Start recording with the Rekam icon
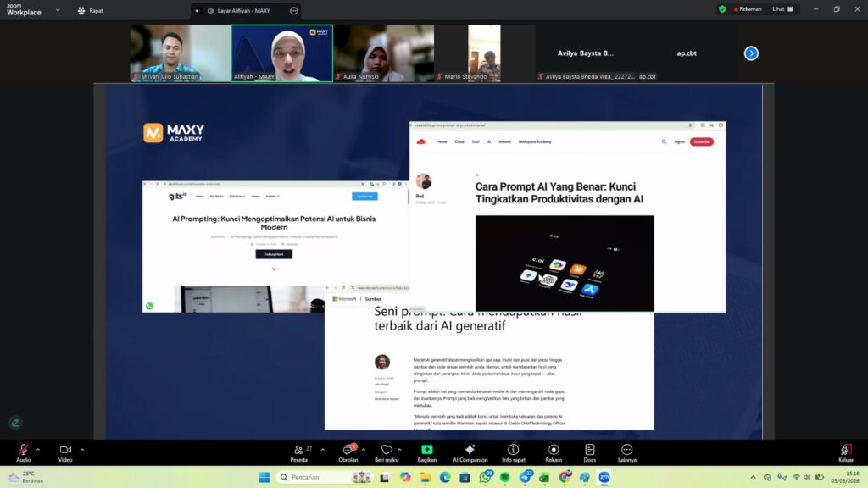 [x=553, y=452]
